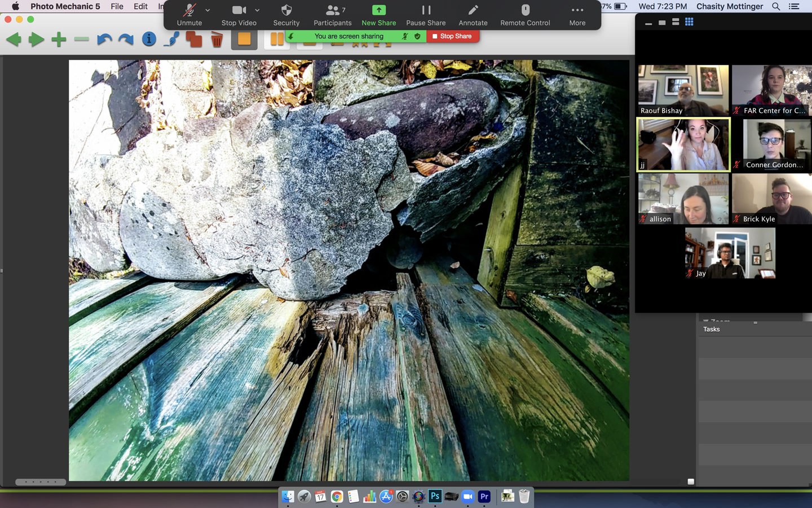Open the File menu
The width and height of the screenshot is (812, 508).
pos(117,6)
